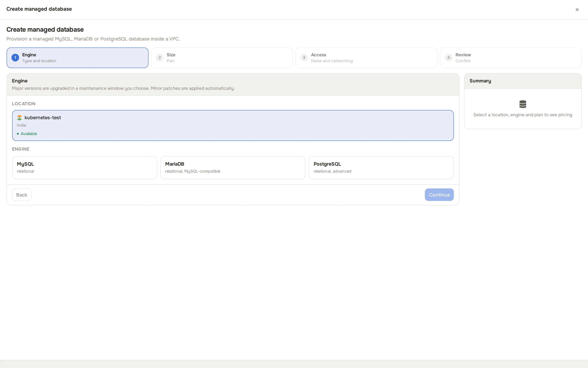
Task: Select the kubernetes-test location card
Action: (233, 125)
